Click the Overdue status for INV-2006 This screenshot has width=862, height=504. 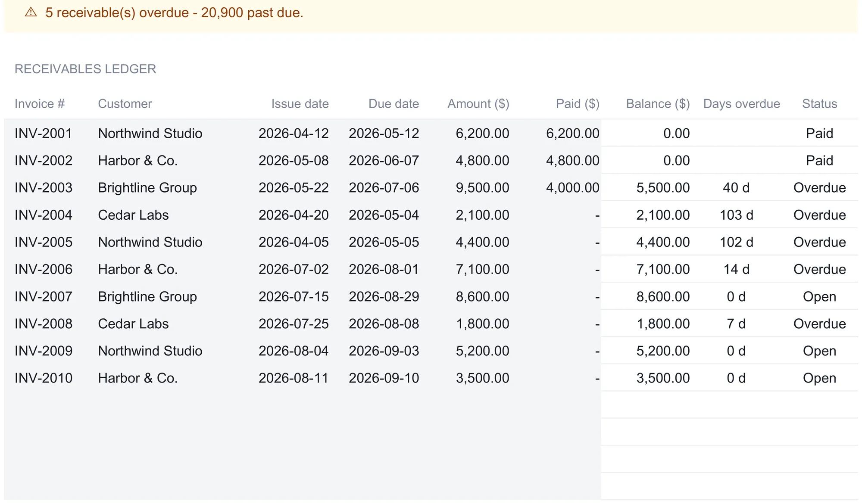pyautogui.click(x=819, y=269)
